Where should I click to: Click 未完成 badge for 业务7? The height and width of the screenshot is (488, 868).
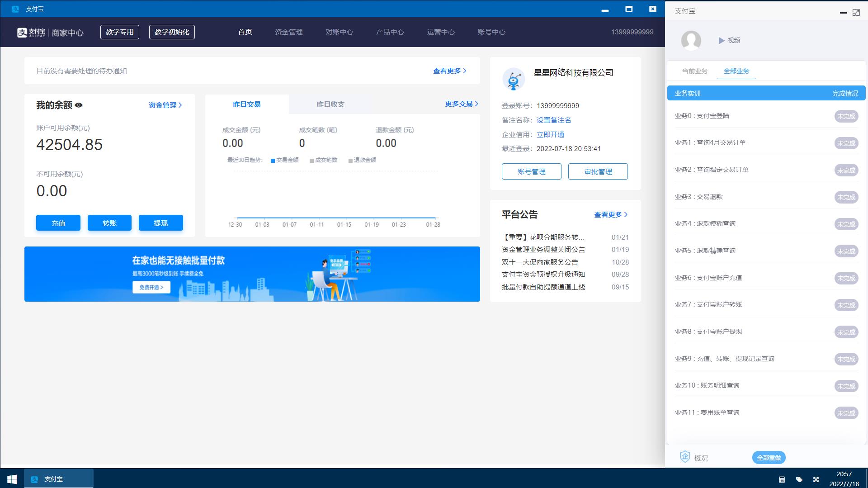point(846,305)
